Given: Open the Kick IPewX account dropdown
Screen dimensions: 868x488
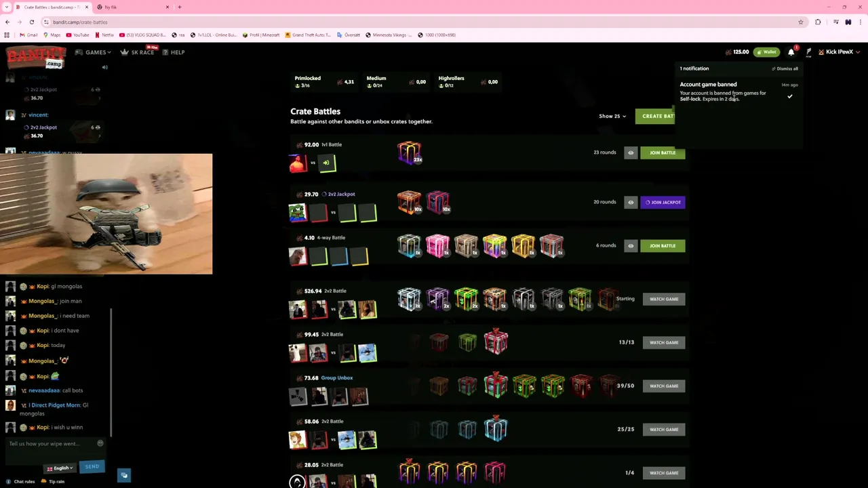Looking at the screenshot, I should click(839, 52).
